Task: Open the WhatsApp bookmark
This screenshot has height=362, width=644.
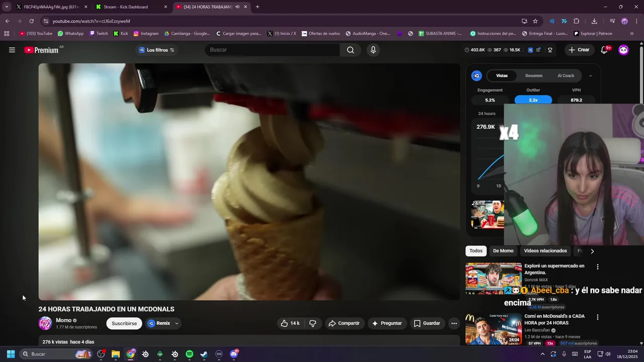Action: [x=70, y=34]
